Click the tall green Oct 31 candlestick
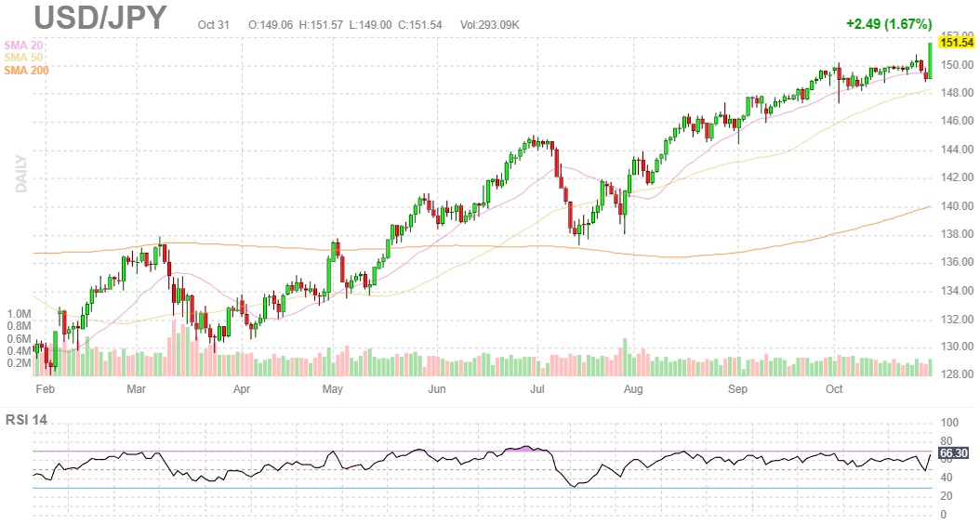Screen dimensions: 980x524 [931, 60]
